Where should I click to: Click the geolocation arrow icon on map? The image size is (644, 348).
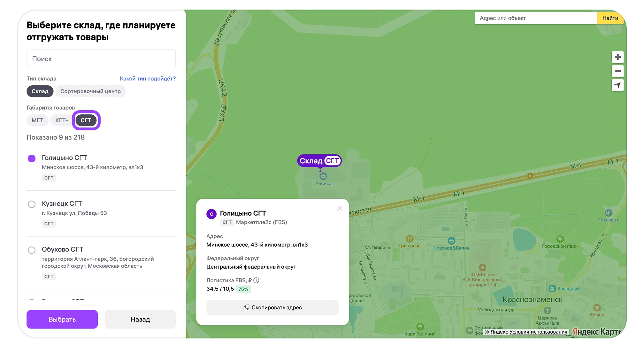point(617,85)
